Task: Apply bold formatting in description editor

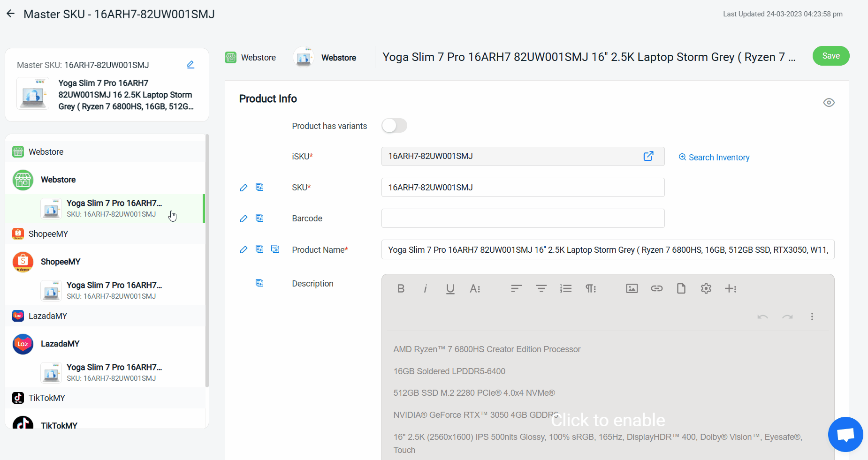Action: click(x=401, y=288)
